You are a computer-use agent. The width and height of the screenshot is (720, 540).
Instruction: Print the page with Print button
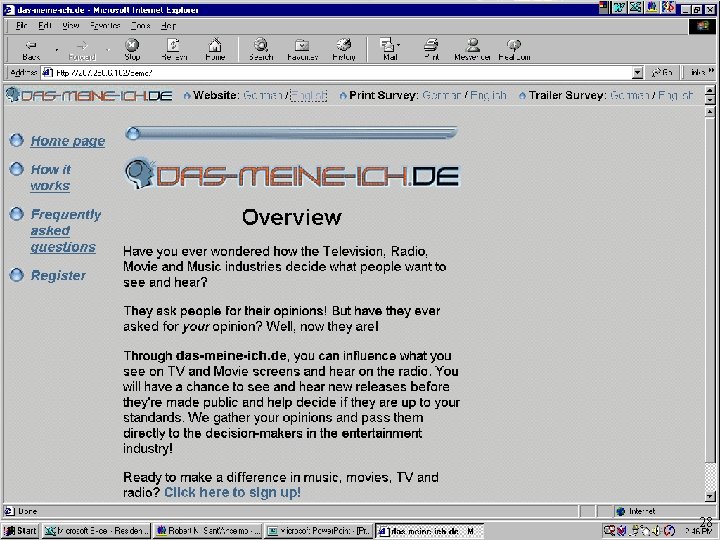pyautogui.click(x=431, y=50)
